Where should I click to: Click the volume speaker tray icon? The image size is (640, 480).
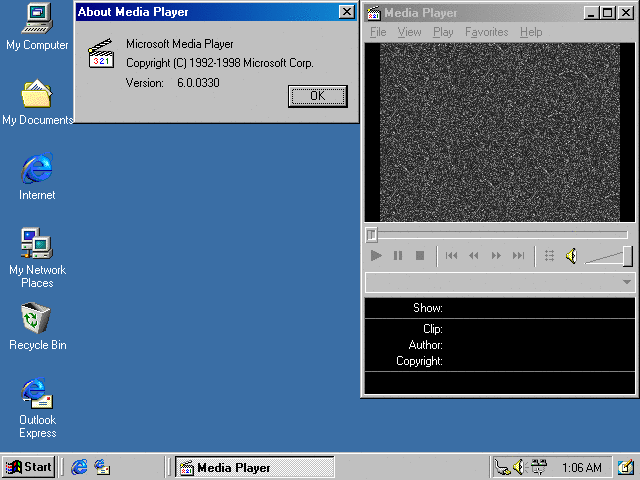(520, 467)
